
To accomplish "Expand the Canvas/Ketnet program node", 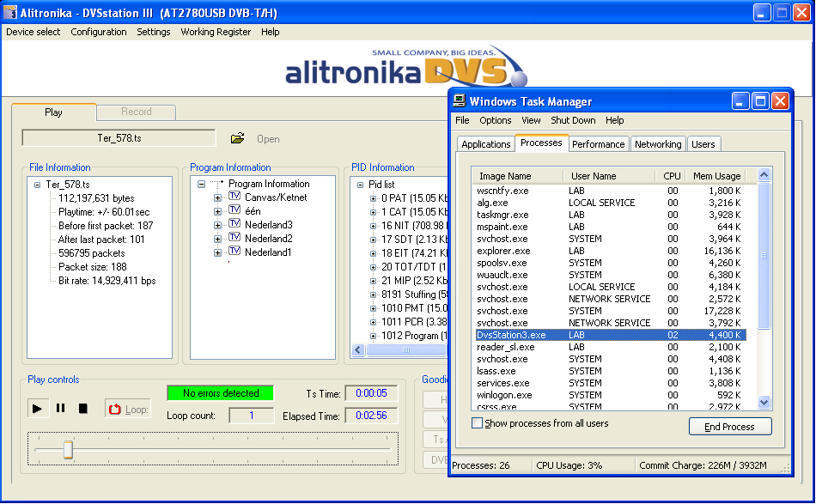I will pyautogui.click(x=217, y=197).
